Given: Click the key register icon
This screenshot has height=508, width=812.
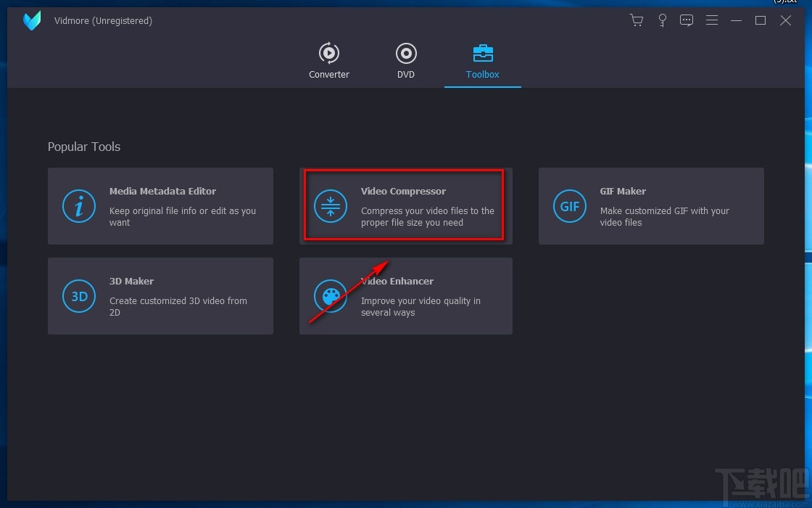Looking at the screenshot, I should pyautogui.click(x=662, y=21).
